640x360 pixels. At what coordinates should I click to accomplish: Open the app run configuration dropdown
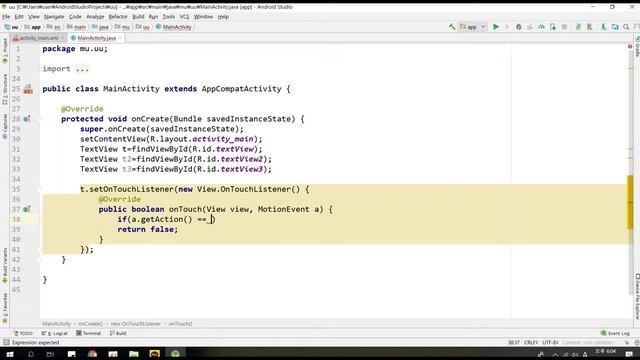point(473,27)
